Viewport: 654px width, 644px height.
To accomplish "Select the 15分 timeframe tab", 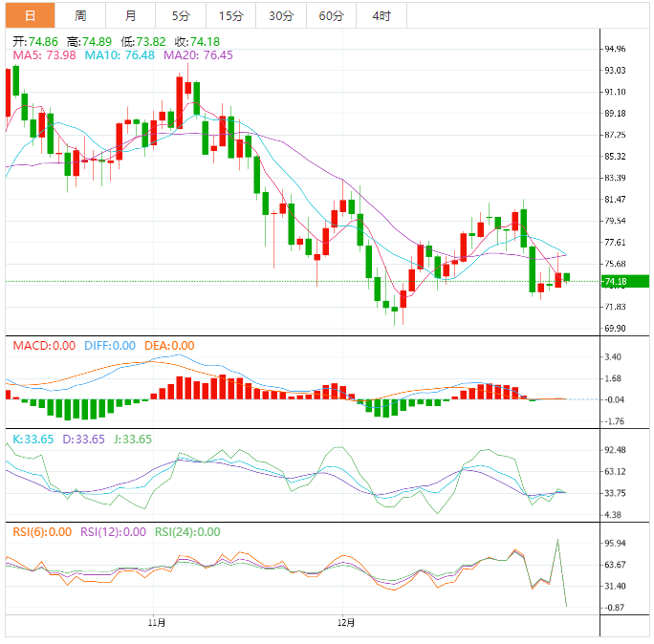I will tap(230, 15).
